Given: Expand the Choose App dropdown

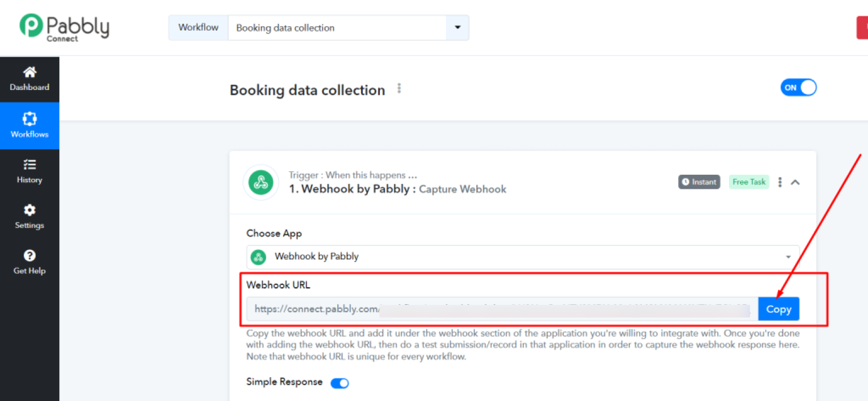Looking at the screenshot, I should pyautogui.click(x=789, y=256).
